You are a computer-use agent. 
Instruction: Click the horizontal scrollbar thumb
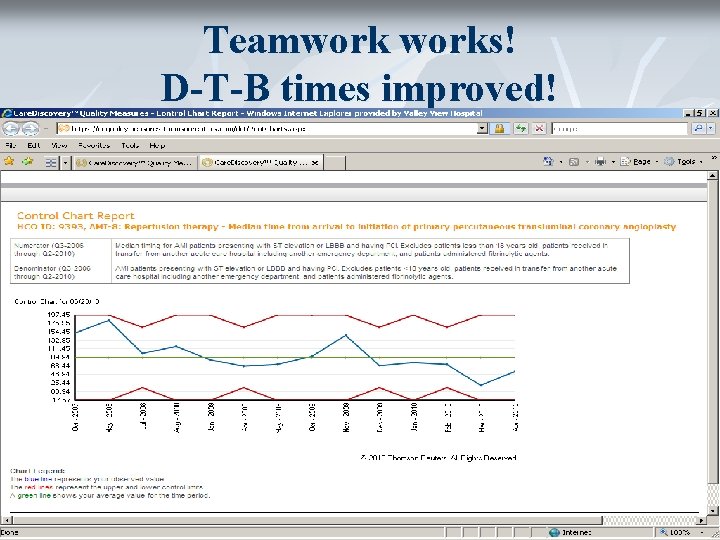[306, 520]
